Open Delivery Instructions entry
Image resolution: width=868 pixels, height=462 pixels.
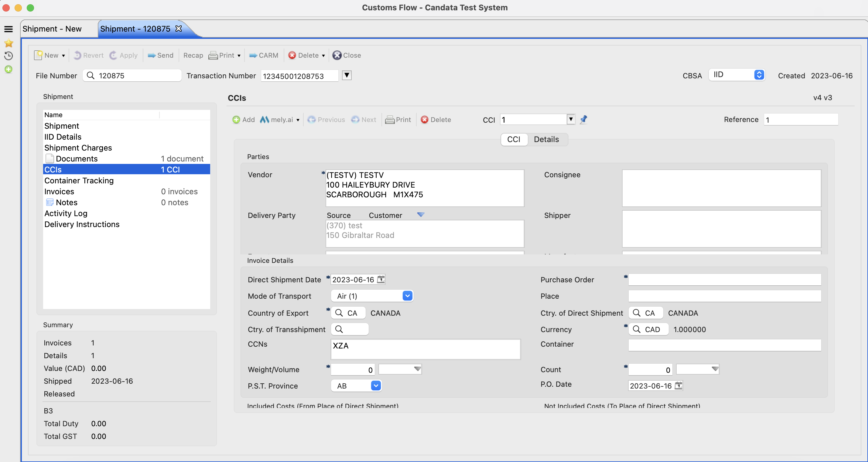(126, 224)
